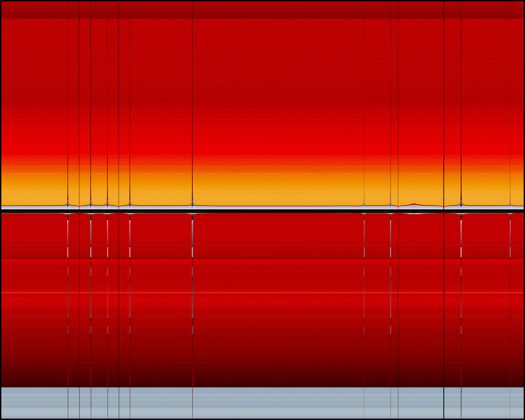
Task: Click the thin pale horizontal line in lower red area
Action: coord(262,292)
